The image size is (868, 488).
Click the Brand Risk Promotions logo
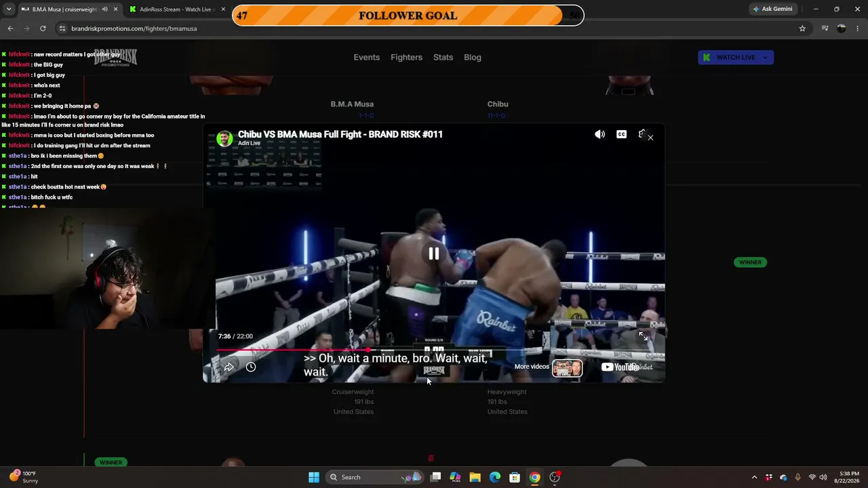tap(115, 58)
